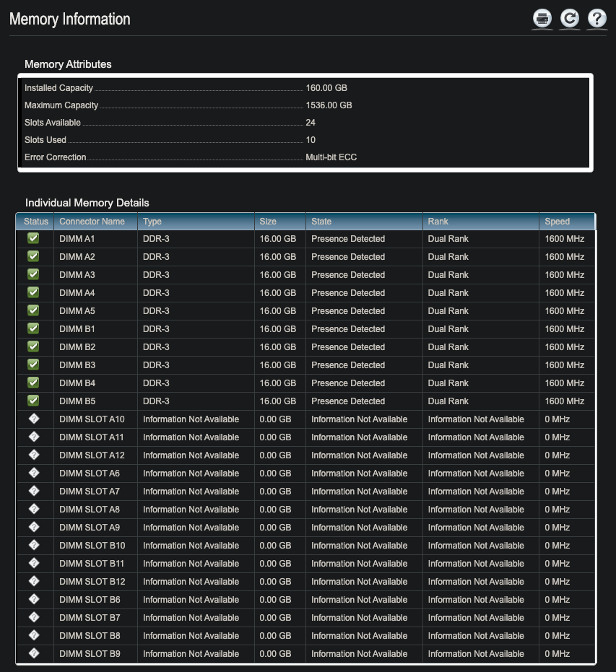Click the Individual Memory Details section heading
The image size is (616, 672).
click(x=79, y=203)
